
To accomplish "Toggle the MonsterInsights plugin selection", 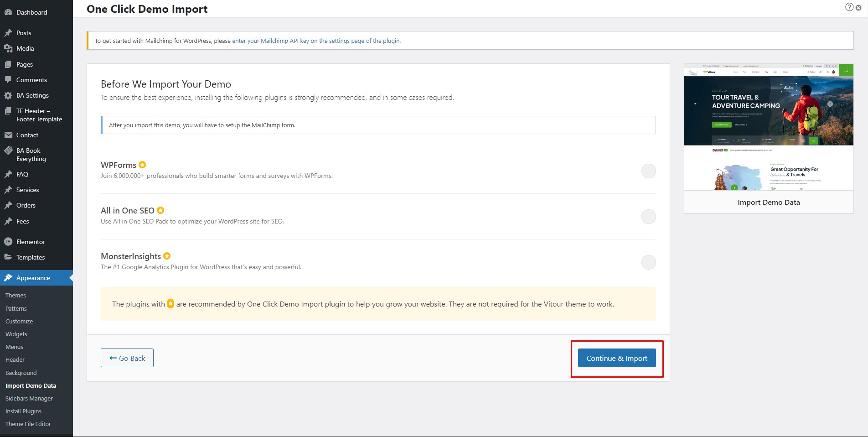I will 648,262.
